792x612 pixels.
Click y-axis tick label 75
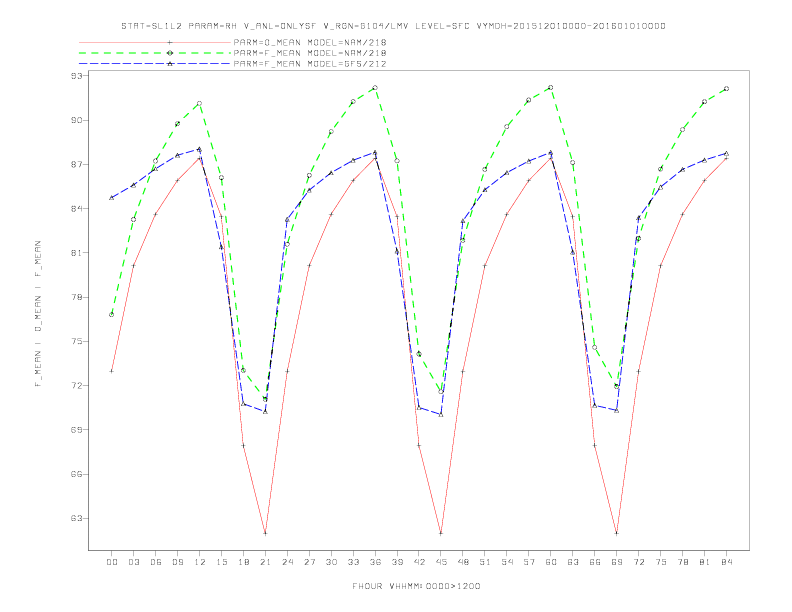coord(77,341)
